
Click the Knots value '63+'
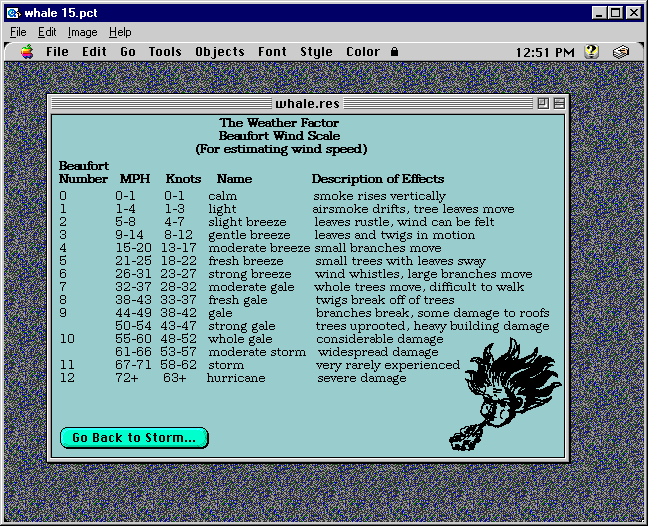[174, 378]
